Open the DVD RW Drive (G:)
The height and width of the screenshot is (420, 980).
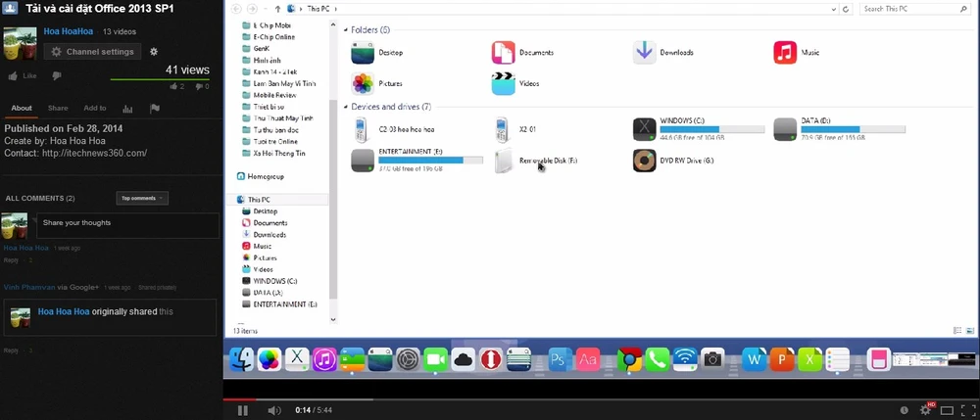(644, 160)
